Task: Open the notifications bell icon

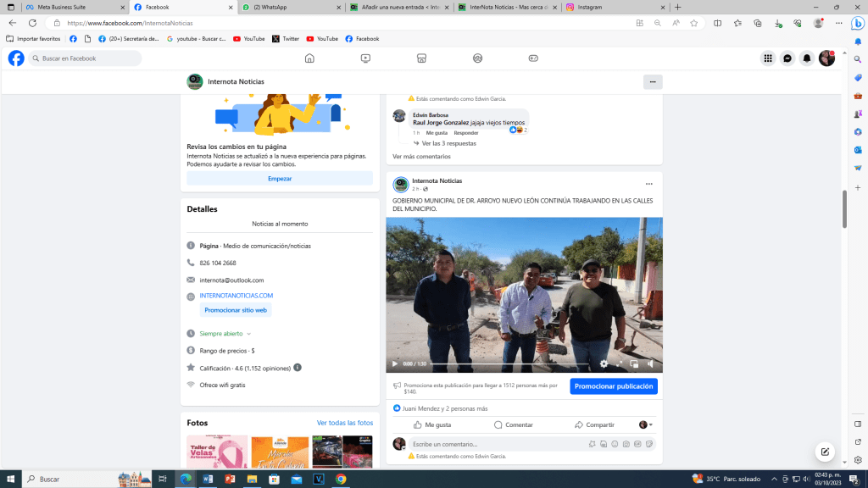Action: (x=807, y=58)
